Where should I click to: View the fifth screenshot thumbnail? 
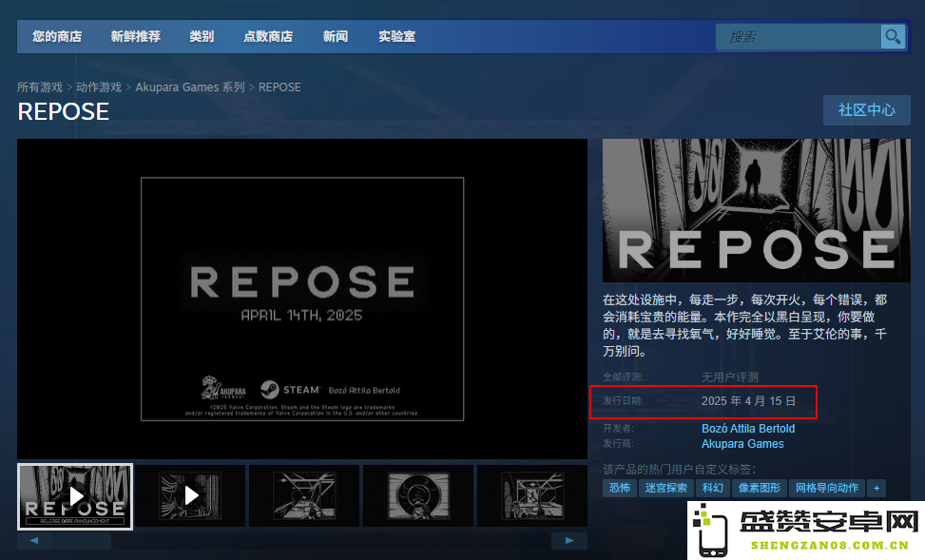tap(532, 495)
